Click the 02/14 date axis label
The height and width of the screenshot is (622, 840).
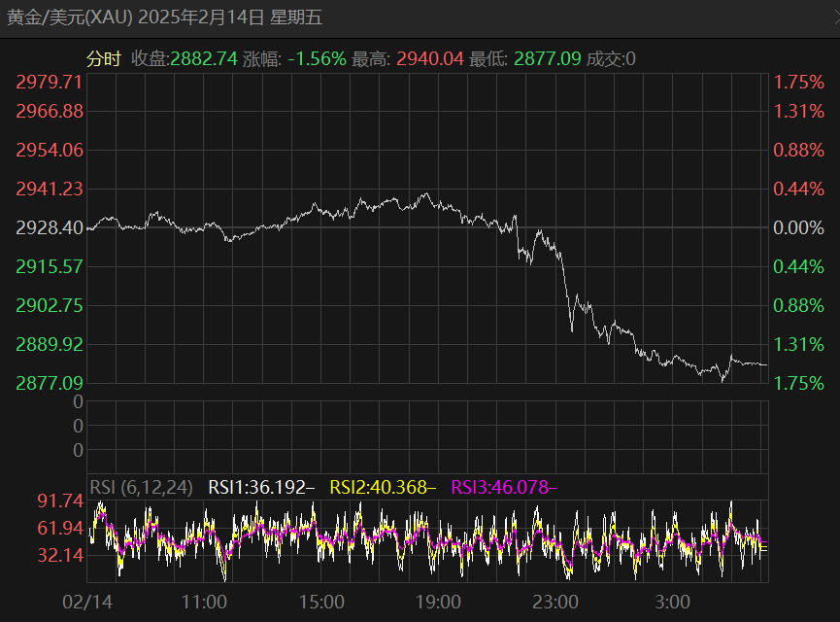click(87, 602)
